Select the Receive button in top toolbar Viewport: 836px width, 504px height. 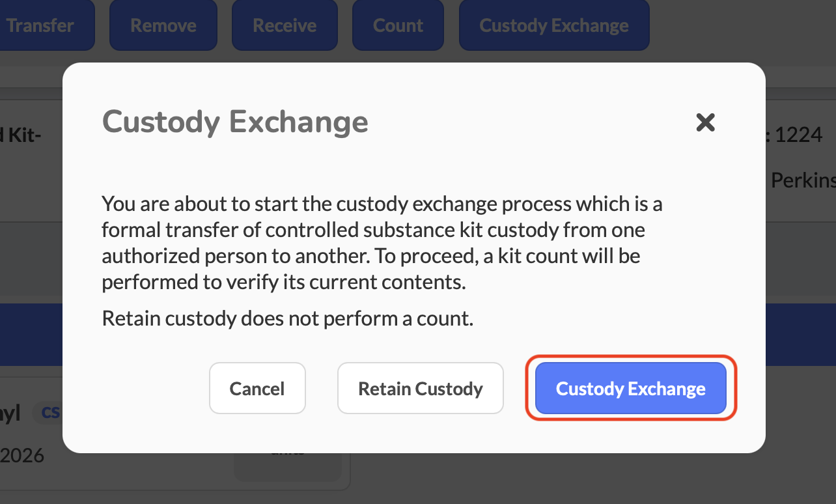click(285, 25)
